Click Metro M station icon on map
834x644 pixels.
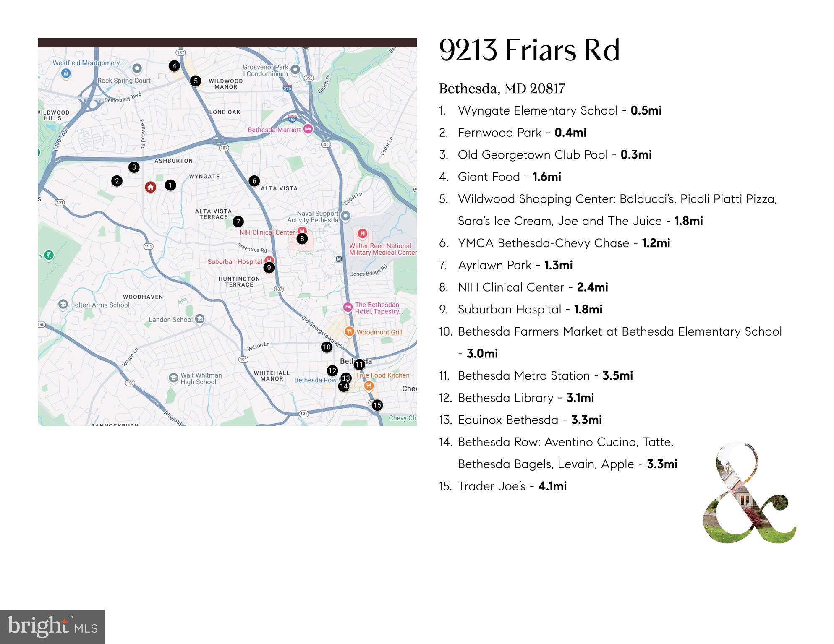click(339, 259)
